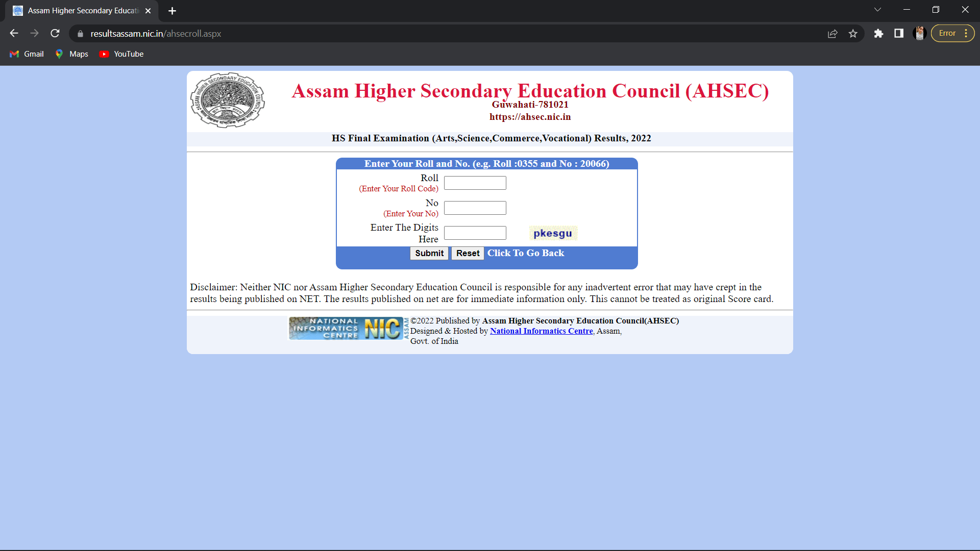980x551 pixels.
Task: Open the browser side panel icon
Action: (899, 33)
